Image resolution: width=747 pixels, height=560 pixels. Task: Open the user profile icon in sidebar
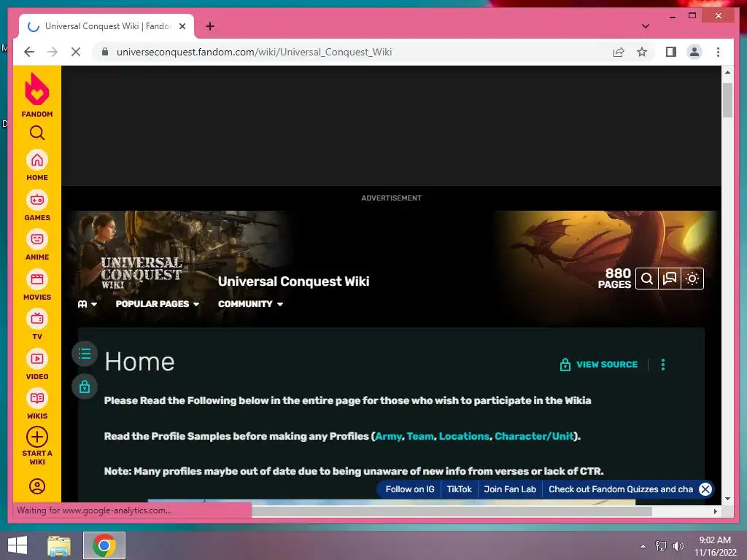pos(36,486)
